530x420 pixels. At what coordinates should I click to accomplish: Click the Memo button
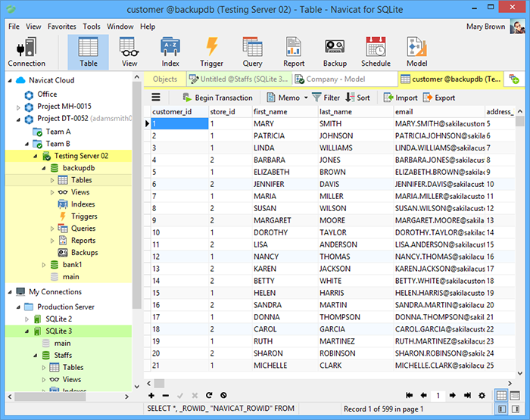[283, 98]
